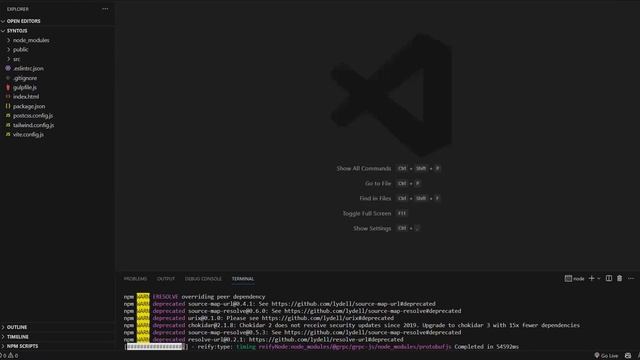Kill the terminal with trash icon
The width and height of the screenshot is (640, 360).
(620, 278)
